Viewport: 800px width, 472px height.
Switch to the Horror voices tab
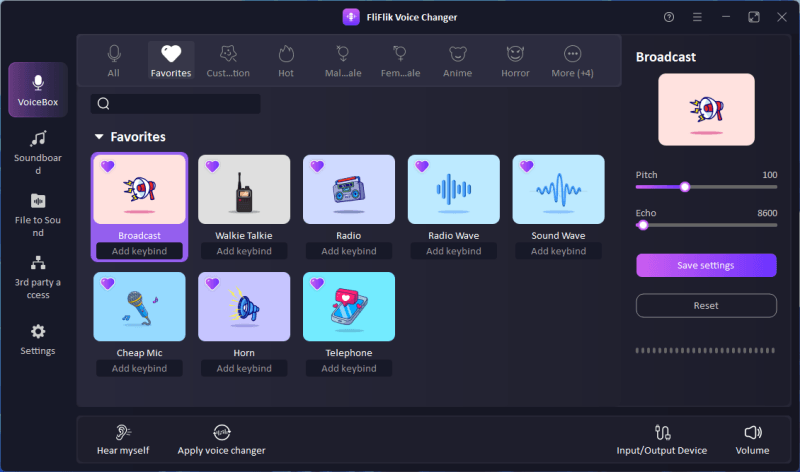515,61
